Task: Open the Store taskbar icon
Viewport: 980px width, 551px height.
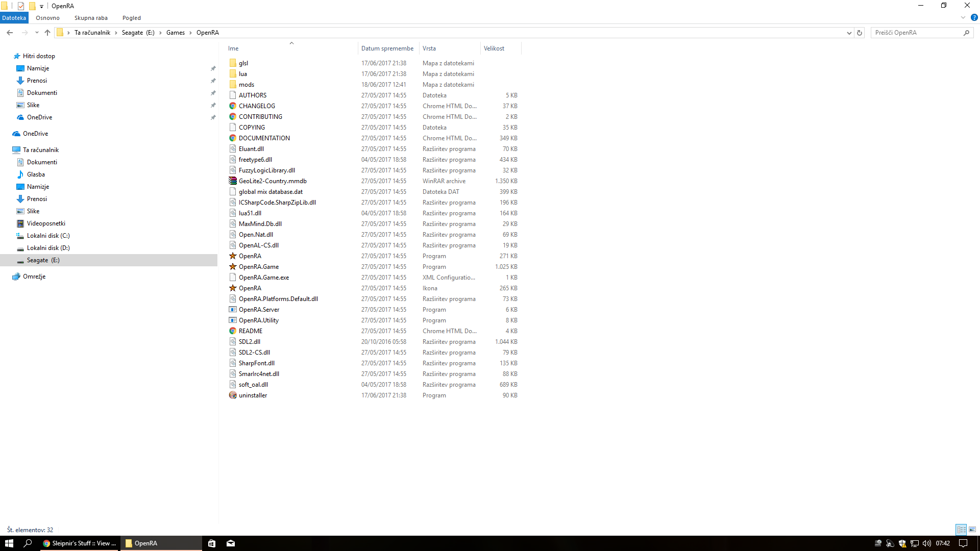Action: [x=212, y=543]
